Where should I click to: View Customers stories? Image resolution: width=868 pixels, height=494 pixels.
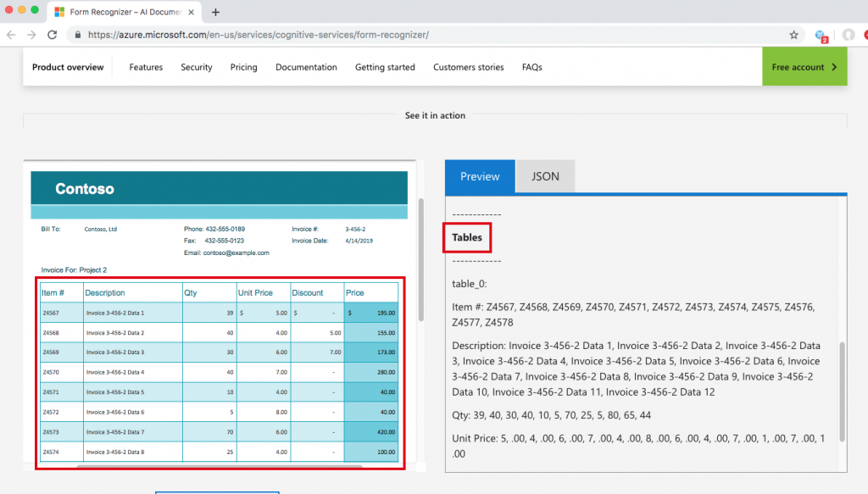coord(468,67)
